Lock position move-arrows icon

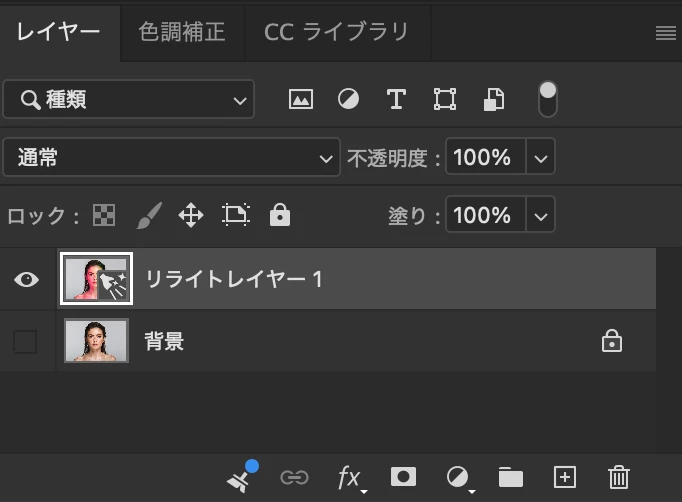(191, 215)
